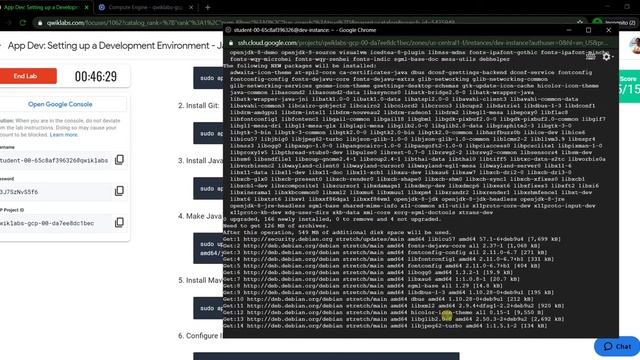
Task: Click the lock icon beside qwiklabs.com
Action: (x=40, y=23)
